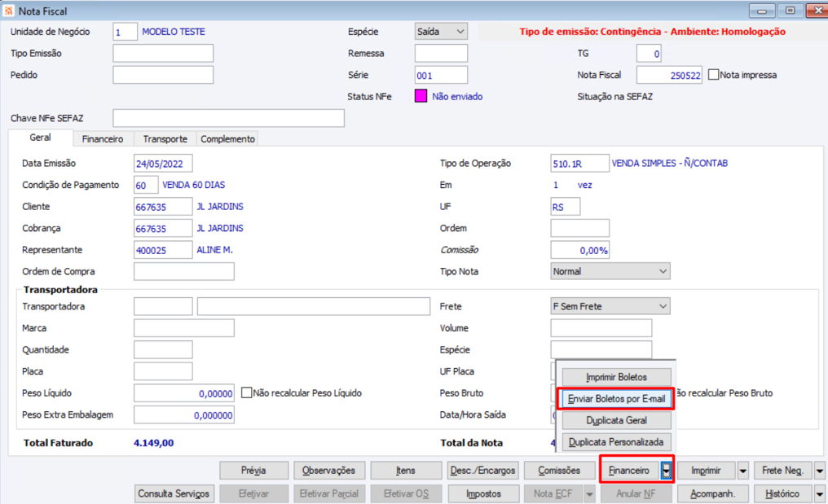Click the magenta Status NFe color indicator

click(421, 96)
